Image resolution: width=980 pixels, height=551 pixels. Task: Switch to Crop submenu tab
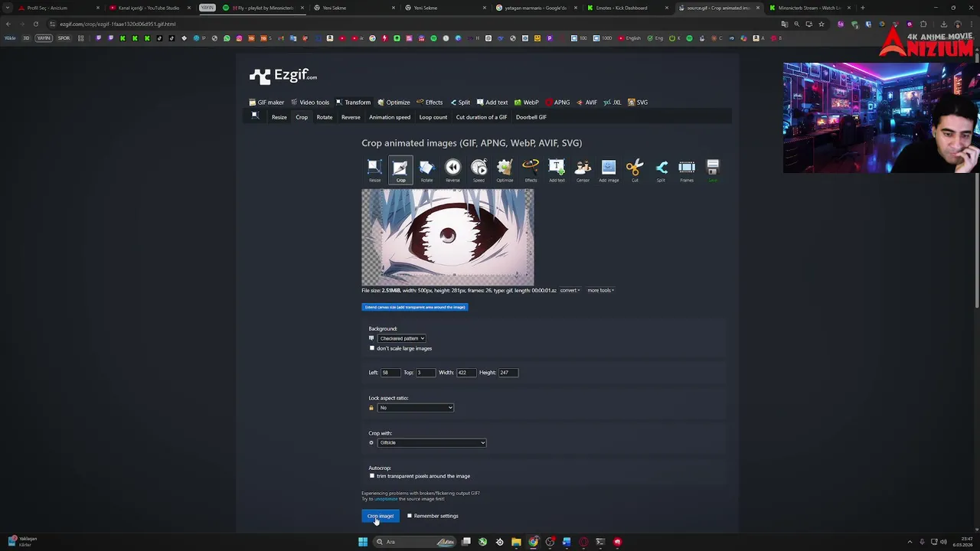point(302,117)
